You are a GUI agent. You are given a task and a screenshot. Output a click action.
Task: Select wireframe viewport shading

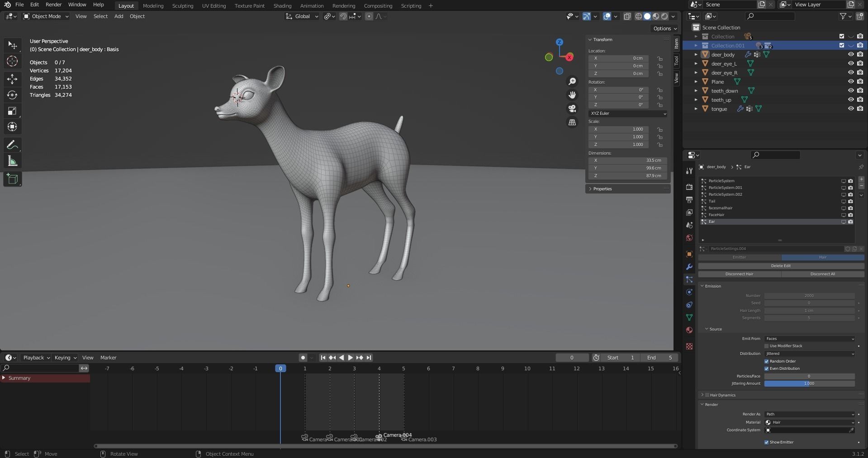pyautogui.click(x=639, y=16)
